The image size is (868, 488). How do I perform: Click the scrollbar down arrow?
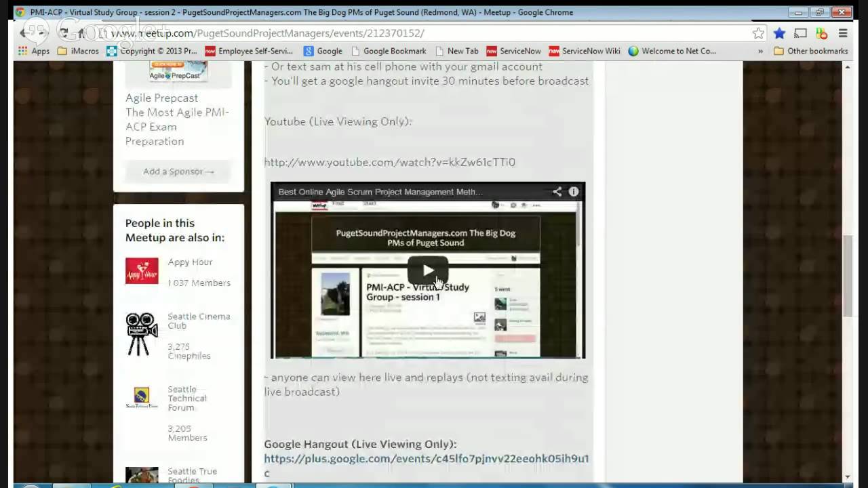pyautogui.click(x=847, y=477)
